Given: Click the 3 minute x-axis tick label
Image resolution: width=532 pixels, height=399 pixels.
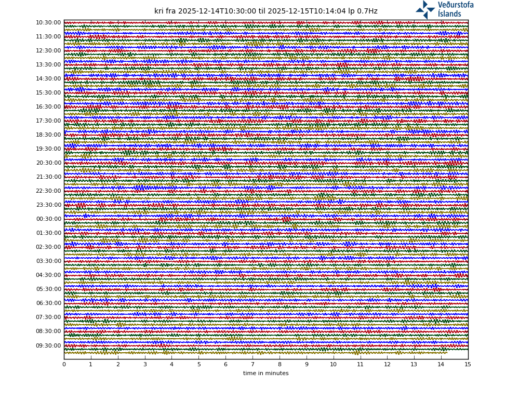Looking at the screenshot, I should pyautogui.click(x=145, y=365).
